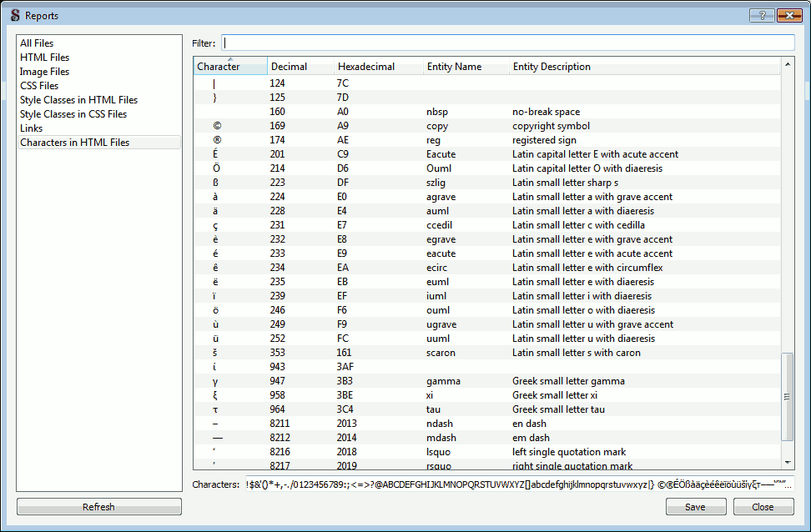The width and height of the screenshot is (811, 532).
Task: Open Style Classes in CSS Files report
Action: click(x=73, y=114)
